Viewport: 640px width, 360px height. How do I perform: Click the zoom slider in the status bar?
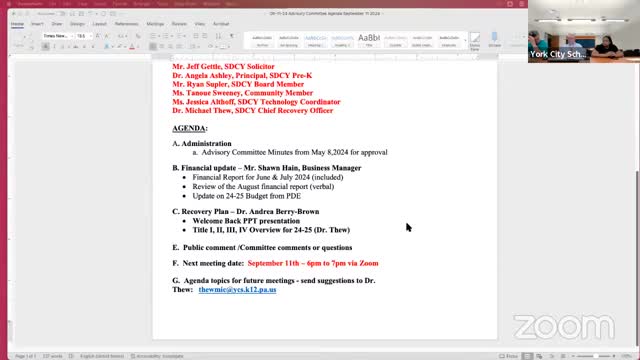pos(593,356)
